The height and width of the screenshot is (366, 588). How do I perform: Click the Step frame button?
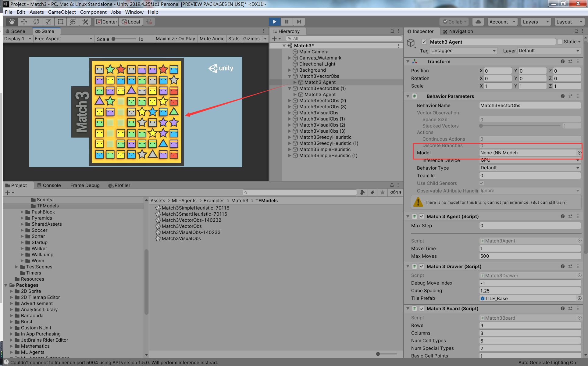tap(298, 21)
